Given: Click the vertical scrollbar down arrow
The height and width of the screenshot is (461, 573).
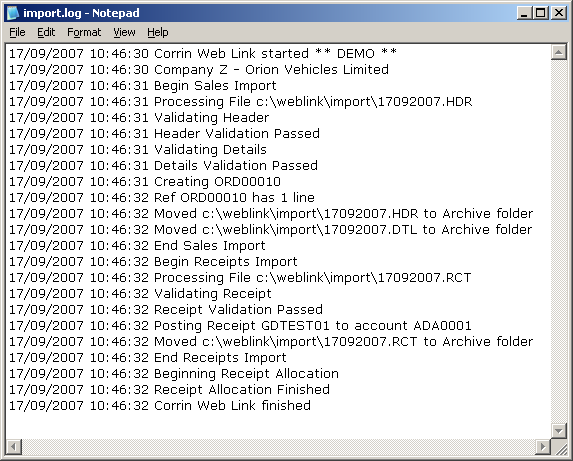Looking at the screenshot, I should (559, 431).
